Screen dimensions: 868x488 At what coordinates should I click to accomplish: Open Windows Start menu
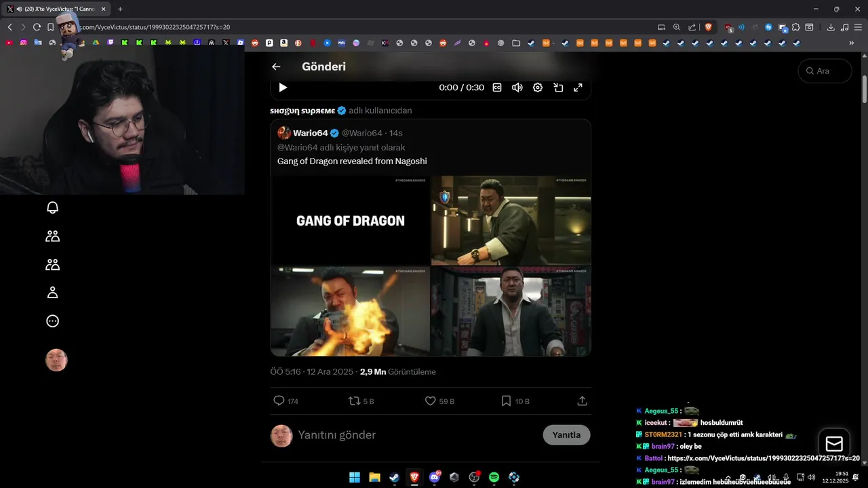tap(355, 477)
